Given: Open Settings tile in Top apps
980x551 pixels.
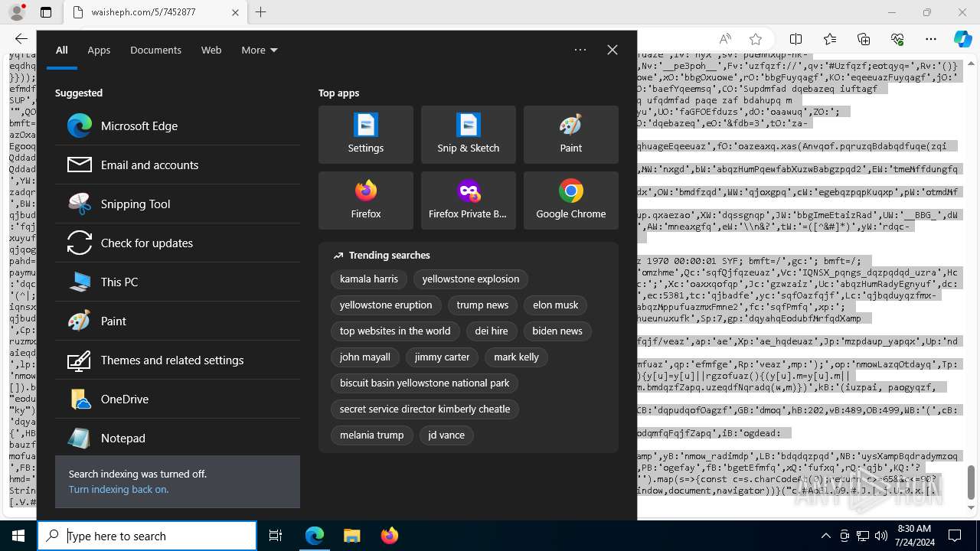Looking at the screenshot, I should click(x=366, y=135).
